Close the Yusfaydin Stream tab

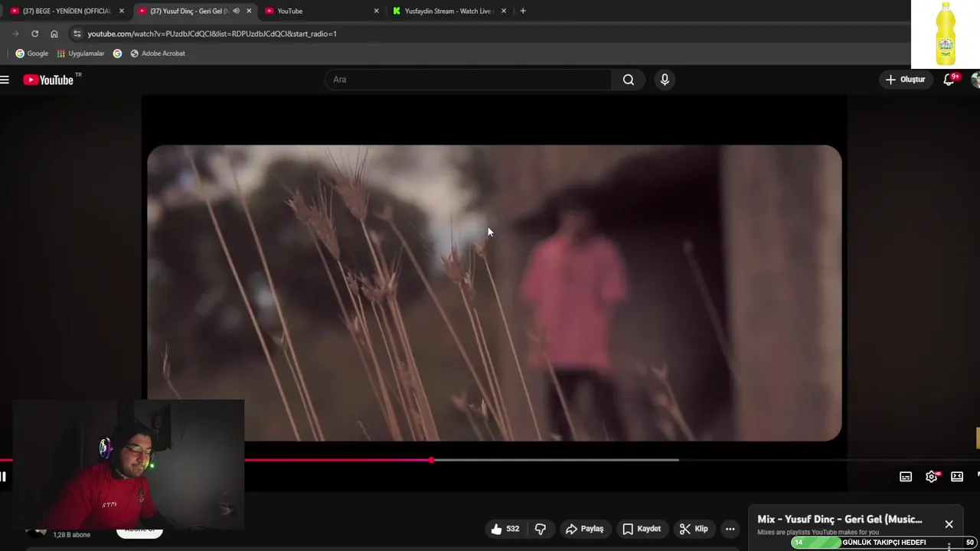[503, 11]
